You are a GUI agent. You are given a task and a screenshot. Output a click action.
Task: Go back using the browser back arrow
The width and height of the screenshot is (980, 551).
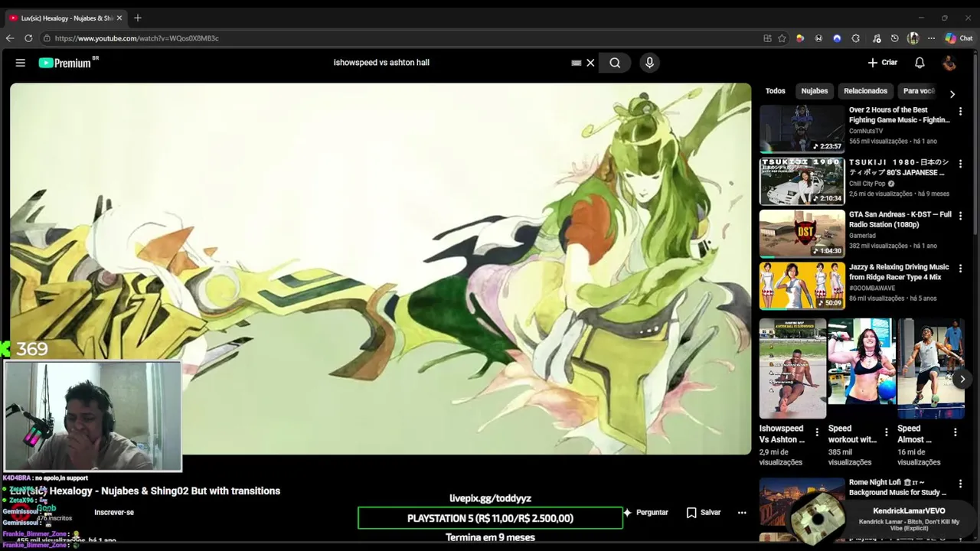[10, 38]
